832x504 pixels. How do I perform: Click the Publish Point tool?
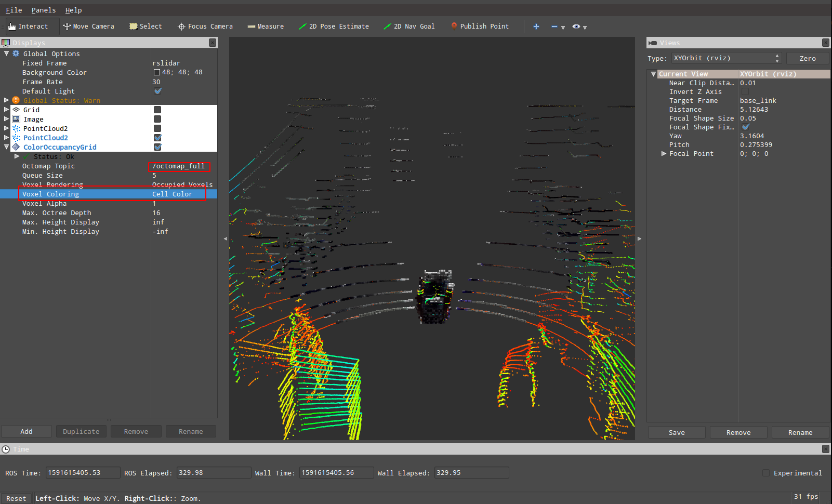coord(480,26)
